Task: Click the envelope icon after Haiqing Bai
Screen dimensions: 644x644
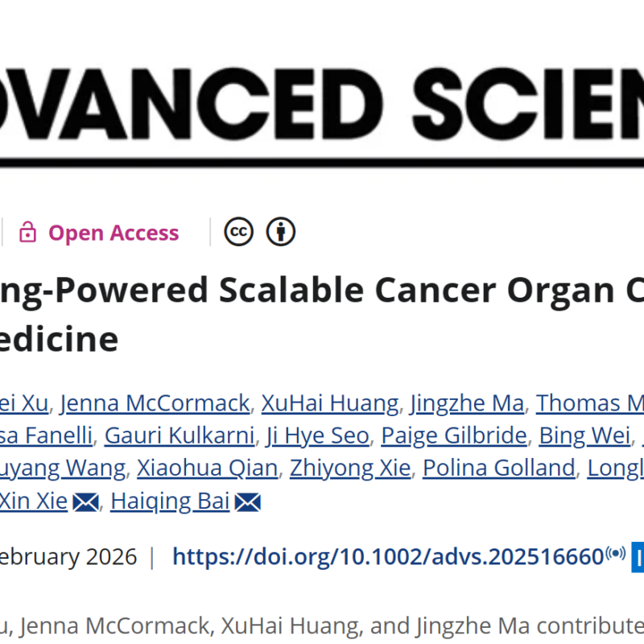Action: coord(248,502)
